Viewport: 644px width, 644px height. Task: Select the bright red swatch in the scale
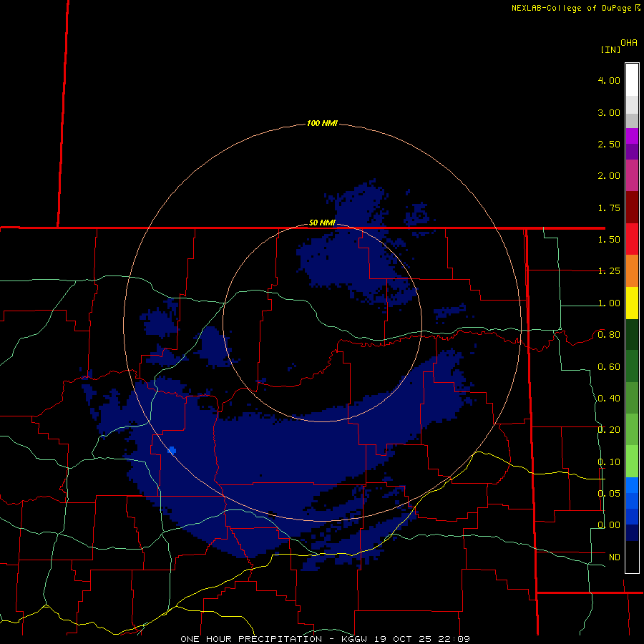(x=632, y=239)
